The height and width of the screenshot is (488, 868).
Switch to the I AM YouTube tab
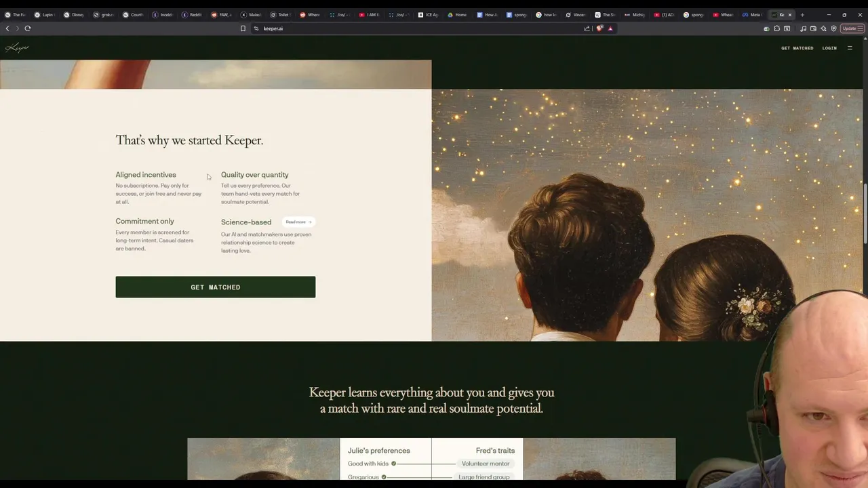click(x=369, y=14)
